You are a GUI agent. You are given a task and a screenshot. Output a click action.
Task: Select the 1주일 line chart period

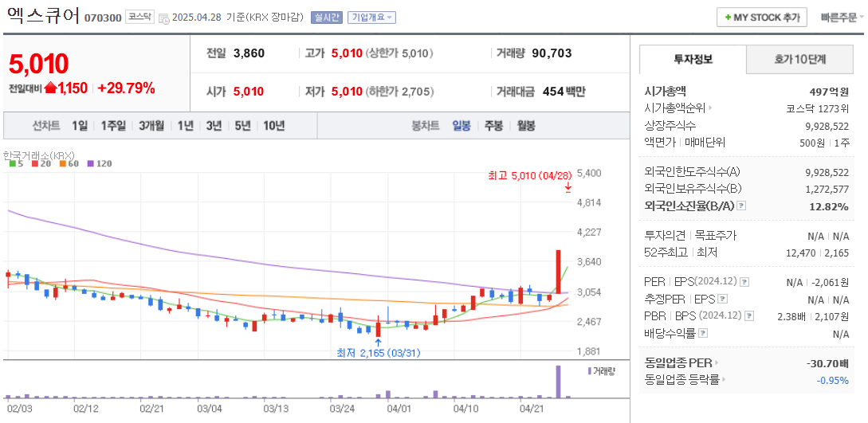coord(113,126)
